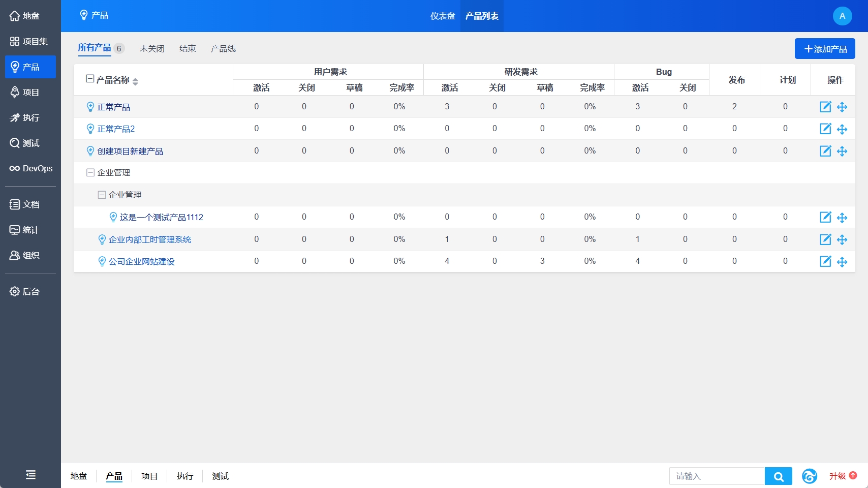Screen dimensions: 868x488
Task: Sort by 产品名称 column arrows
Action: point(135,81)
